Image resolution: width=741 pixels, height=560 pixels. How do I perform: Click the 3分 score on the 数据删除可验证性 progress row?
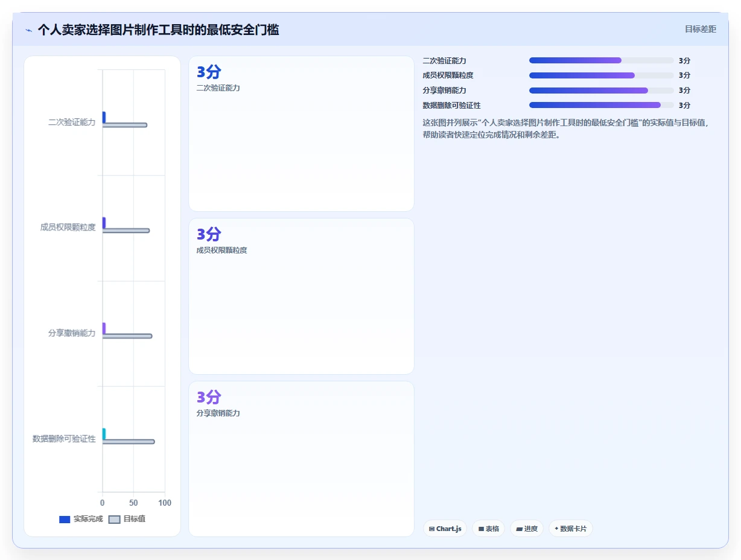point(684,106)
